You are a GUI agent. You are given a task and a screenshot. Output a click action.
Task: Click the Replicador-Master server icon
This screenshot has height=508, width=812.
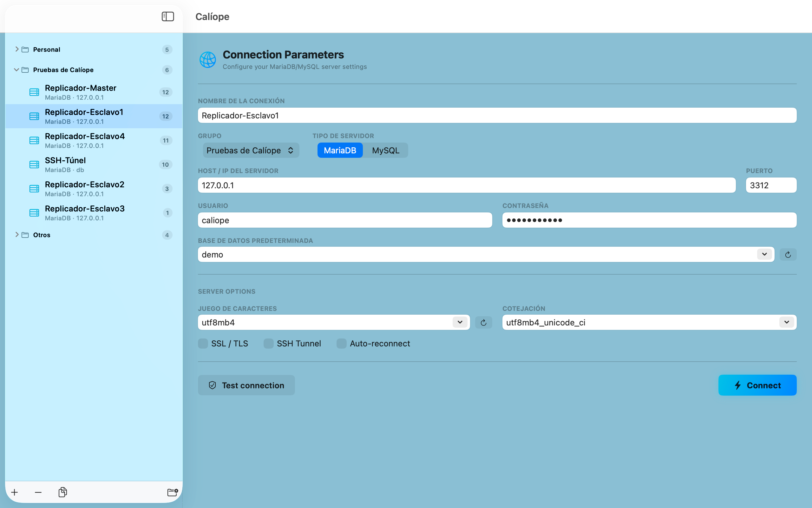click(x=34, y=92)
